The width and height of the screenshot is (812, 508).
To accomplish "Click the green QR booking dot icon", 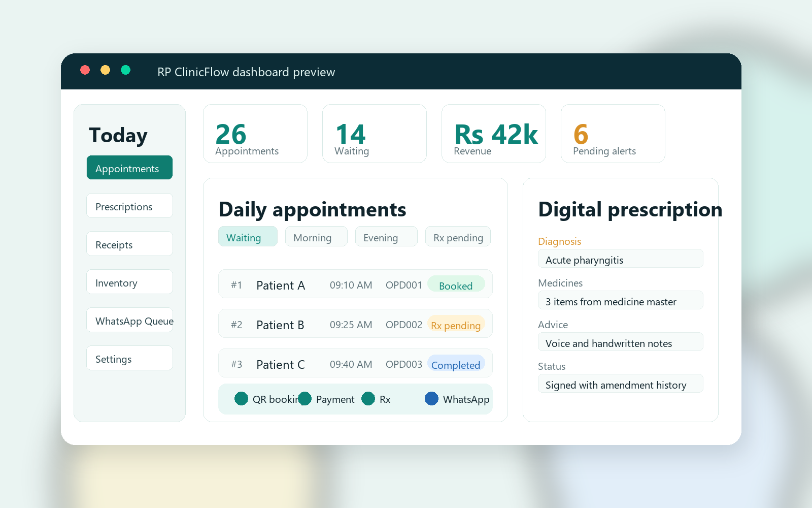I will click(x=242, y=399).
